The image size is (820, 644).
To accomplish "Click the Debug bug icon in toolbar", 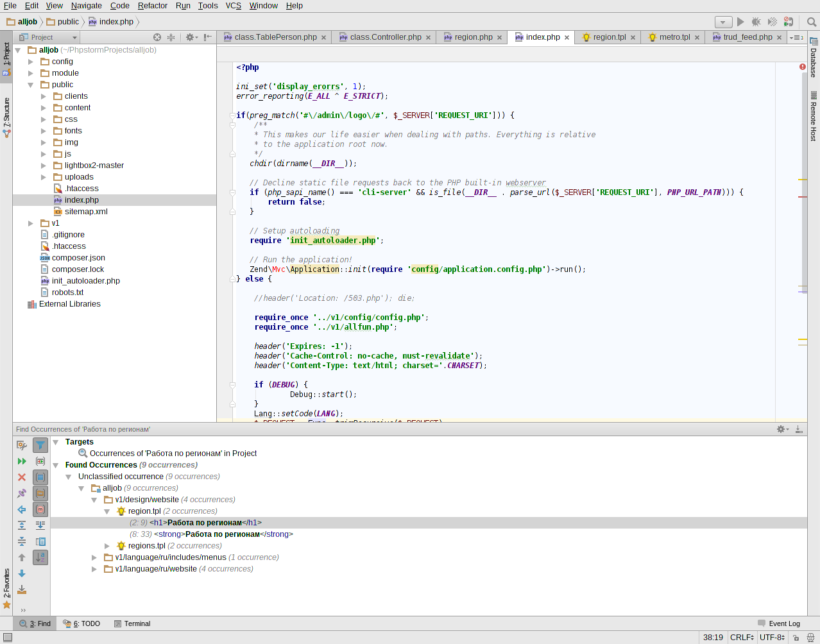I will coord(756,22).
